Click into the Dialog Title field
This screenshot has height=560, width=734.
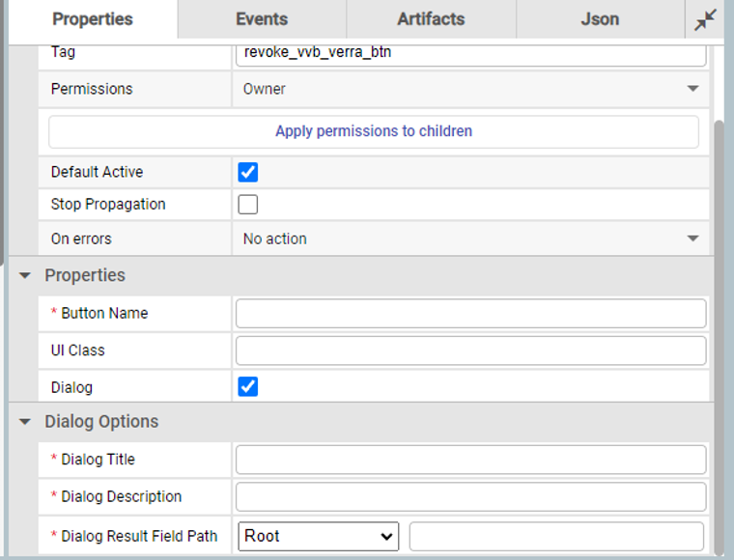(x=470, y=460)
